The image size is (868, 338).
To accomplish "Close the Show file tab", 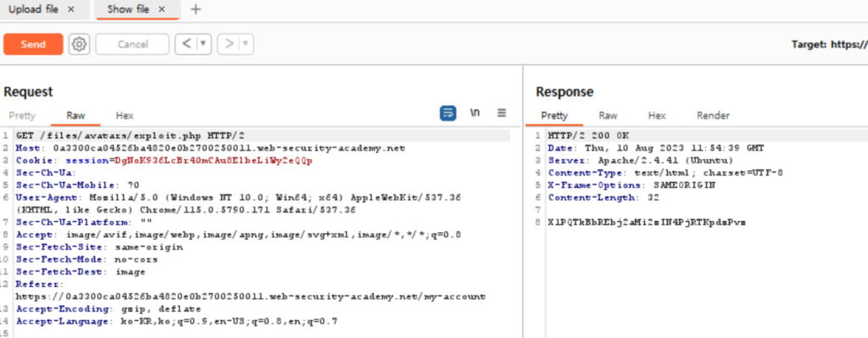I will [x=162, y=9].
